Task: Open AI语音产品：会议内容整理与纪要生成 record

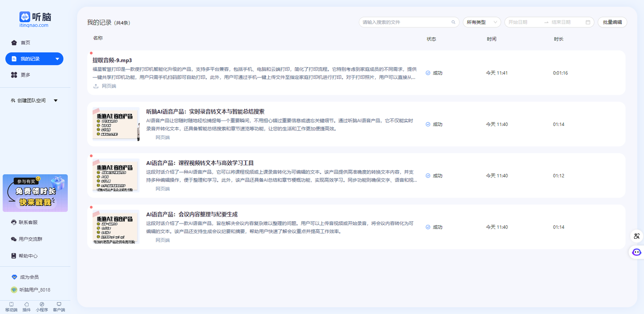Action: pos(192,215)
